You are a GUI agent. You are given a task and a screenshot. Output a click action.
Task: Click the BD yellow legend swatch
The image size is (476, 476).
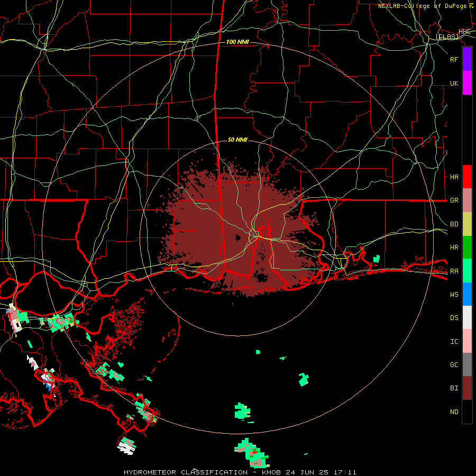(x=467, y=224)
